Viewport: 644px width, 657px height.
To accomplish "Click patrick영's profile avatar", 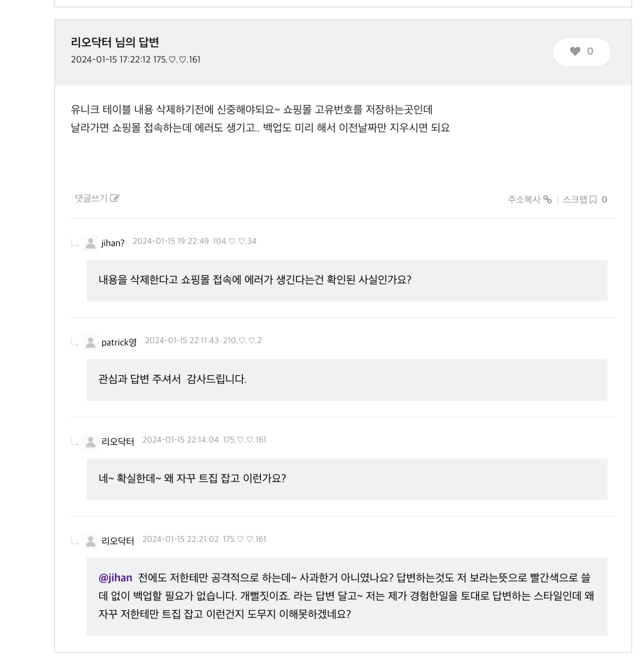I will coord(91,342).
